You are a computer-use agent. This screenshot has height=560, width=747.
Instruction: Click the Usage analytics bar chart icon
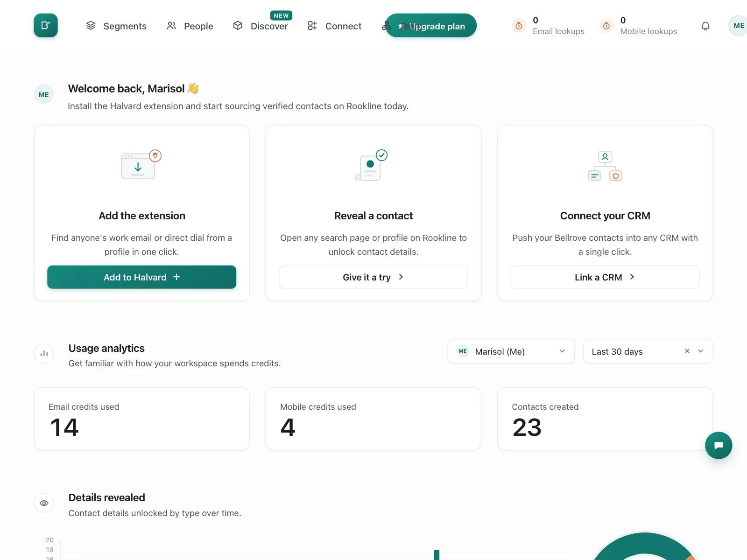point(44,353)
